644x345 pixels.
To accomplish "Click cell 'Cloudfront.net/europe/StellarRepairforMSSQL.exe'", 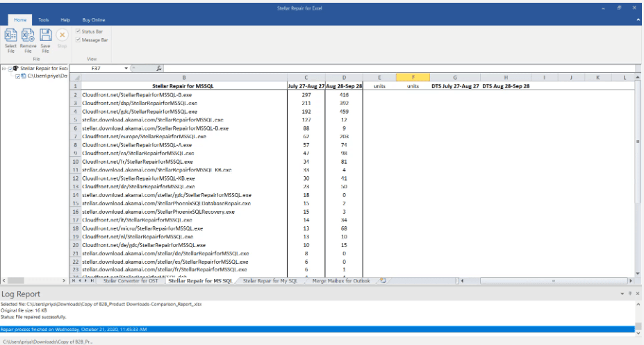I will [184, 137].
